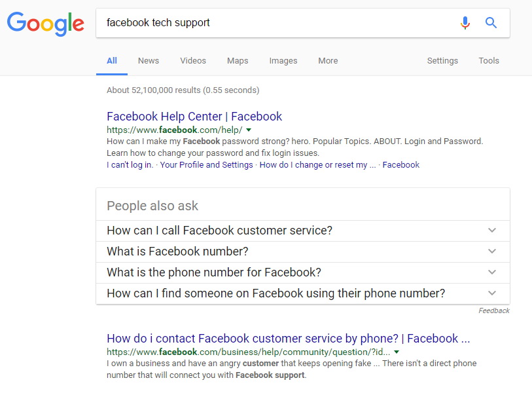532x393 pixels.
Task: Click the Feedback link below People also ask
Action: (x=493, y=310)
